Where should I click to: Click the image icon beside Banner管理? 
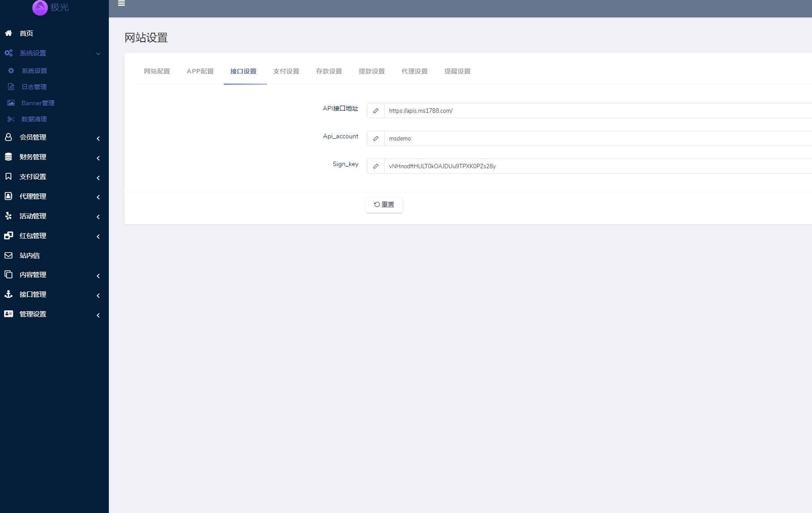pos(11,103)
